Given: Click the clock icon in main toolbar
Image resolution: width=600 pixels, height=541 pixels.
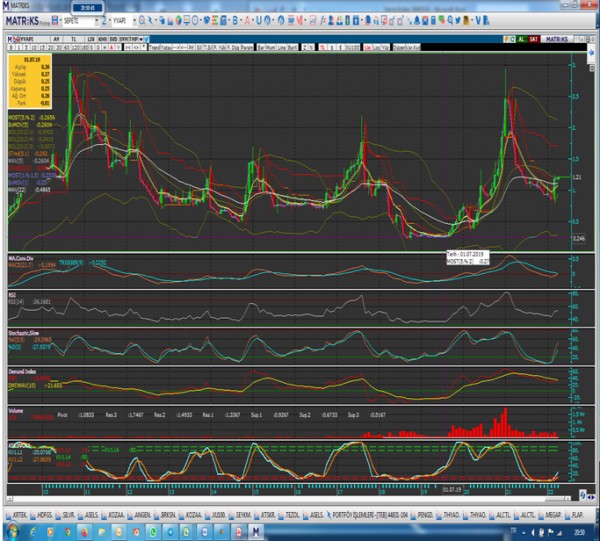Looking at the screenshot, I should 195,20.
